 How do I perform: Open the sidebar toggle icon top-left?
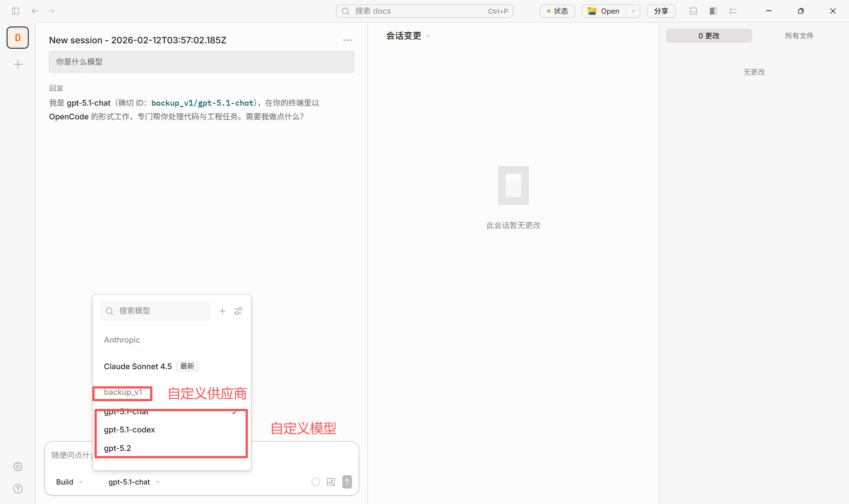[x=15, y=11]
